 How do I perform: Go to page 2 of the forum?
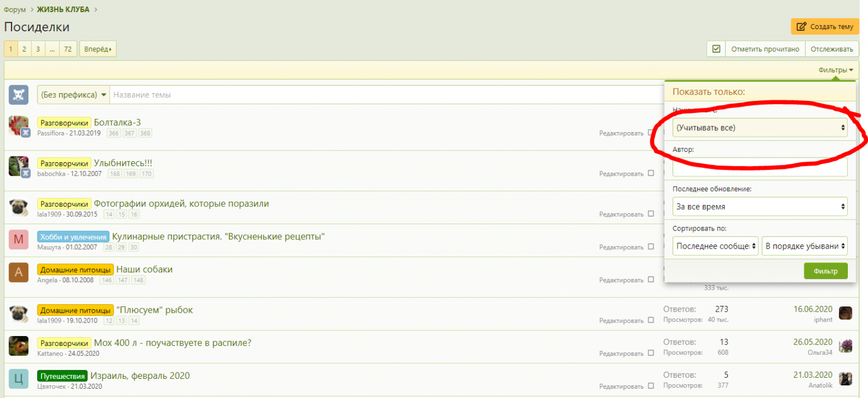(24, 49)
